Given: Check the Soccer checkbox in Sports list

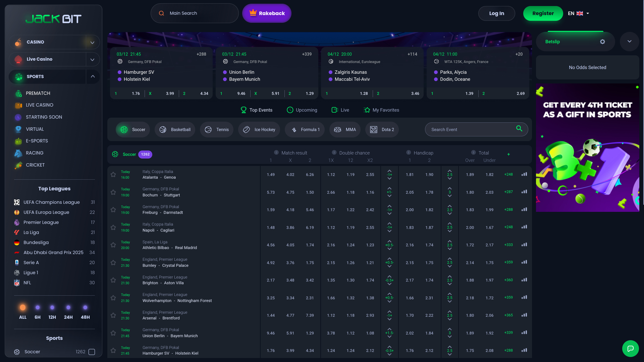Looking at the screenshot, I should [x=92, y=352].
